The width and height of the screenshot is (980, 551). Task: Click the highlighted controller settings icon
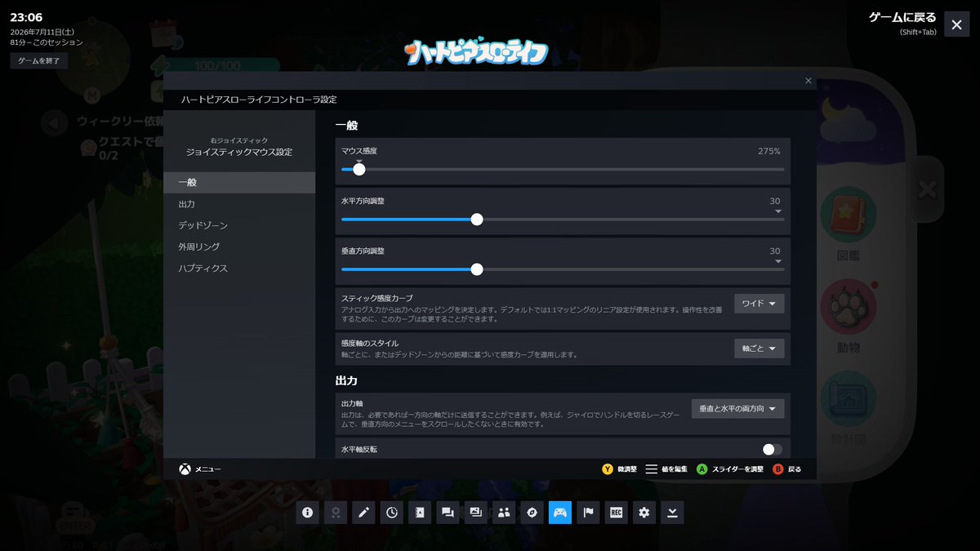click(560, 513)
